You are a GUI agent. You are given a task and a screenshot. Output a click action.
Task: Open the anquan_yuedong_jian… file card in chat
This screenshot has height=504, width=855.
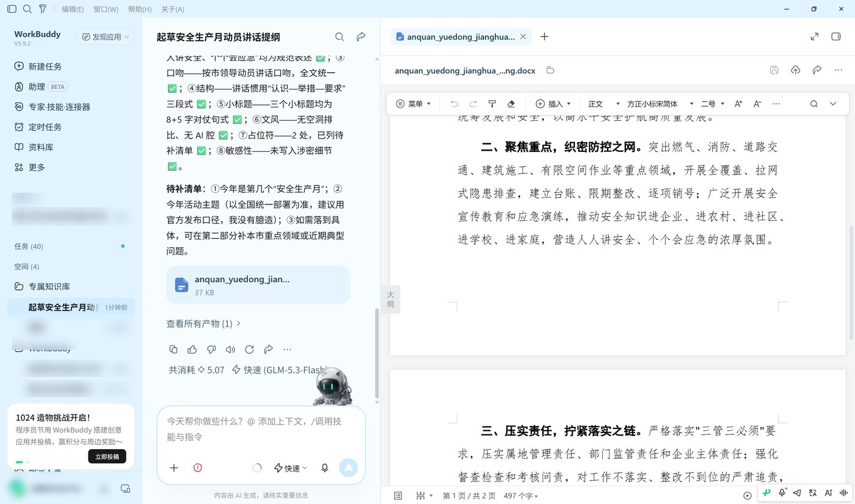(x=258, y=285)
